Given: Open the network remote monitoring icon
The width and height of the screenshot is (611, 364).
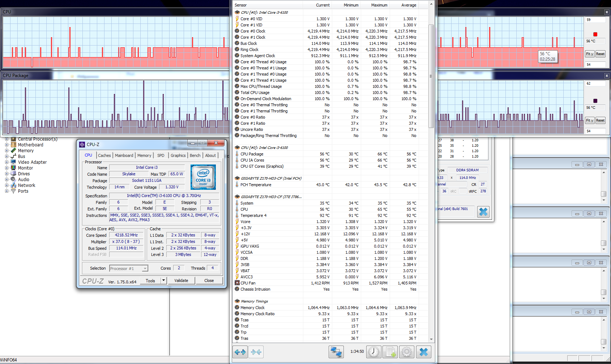Looking at the screenshot, I should pos(336,352).
